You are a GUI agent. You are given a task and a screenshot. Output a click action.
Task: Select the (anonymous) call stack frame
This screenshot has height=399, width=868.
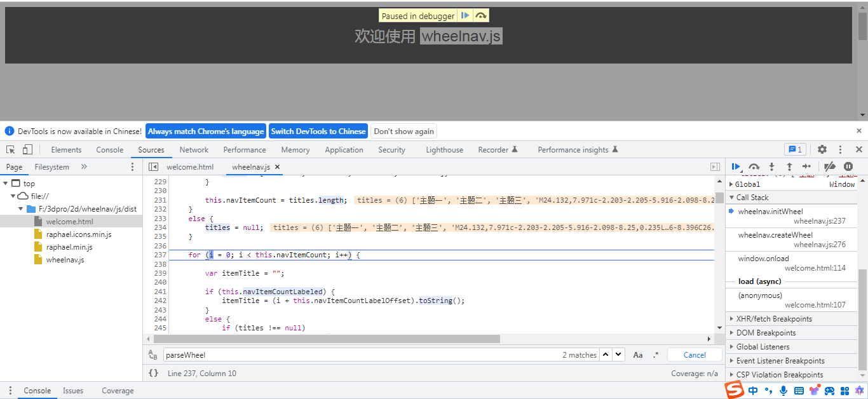click(791, 300)
